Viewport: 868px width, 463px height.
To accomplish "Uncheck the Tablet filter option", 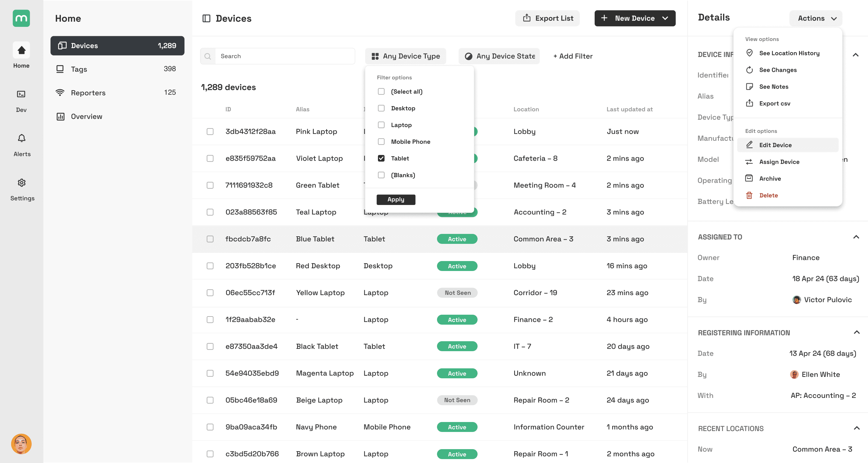I will (381, 158).
